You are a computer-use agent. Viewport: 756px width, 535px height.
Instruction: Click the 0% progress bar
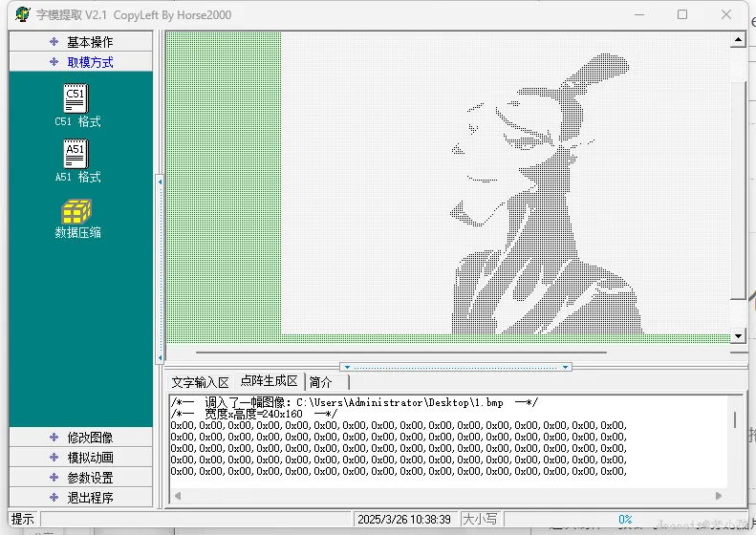click(x=625, y=519)
